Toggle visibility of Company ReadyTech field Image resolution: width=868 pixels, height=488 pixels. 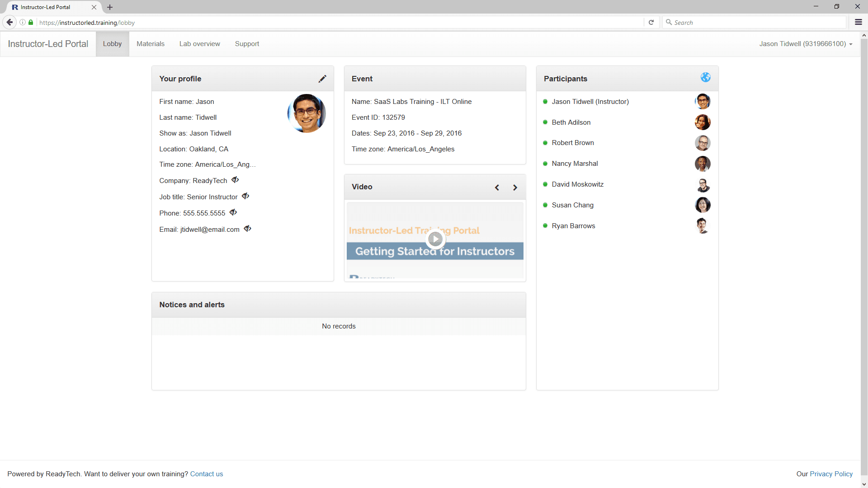(x=235, y=180)
